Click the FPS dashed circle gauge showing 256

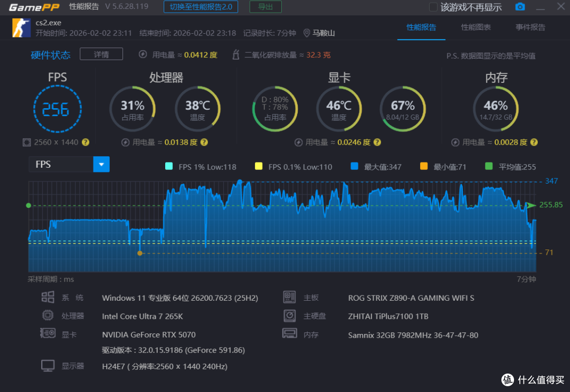pos(58,109)
